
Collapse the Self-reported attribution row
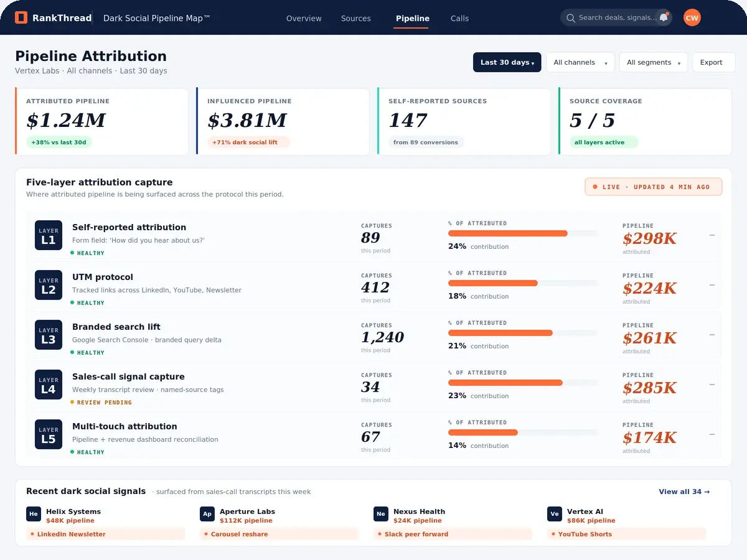(x=712, y=235)
